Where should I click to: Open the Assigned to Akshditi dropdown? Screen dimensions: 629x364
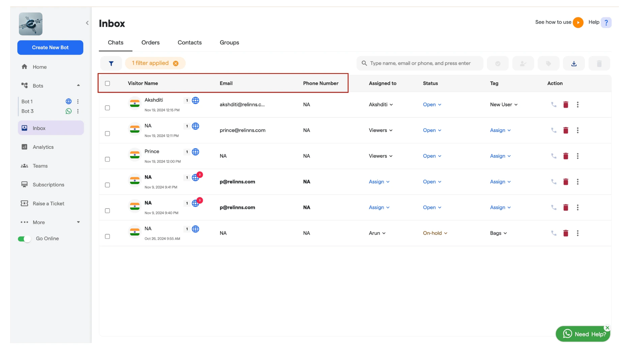[x=381, y=104]
